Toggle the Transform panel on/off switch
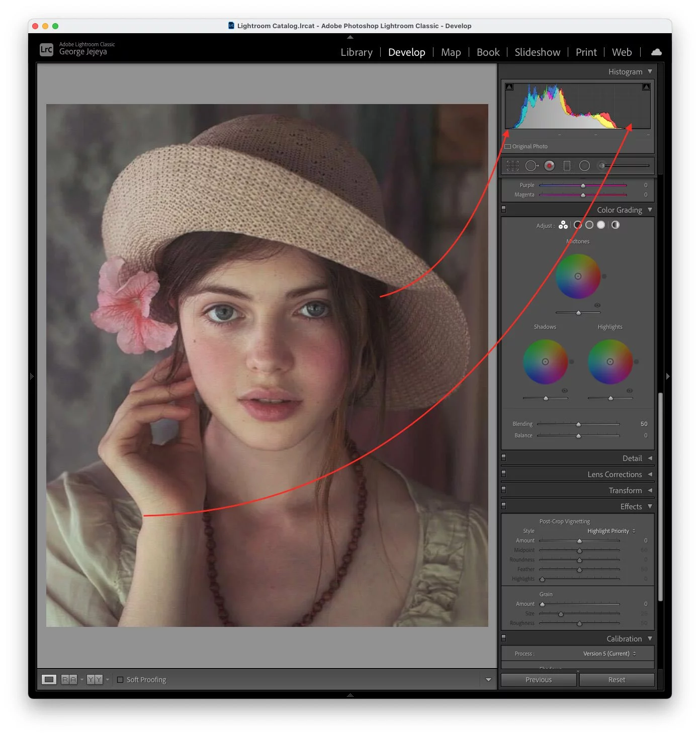Viewport: 700px width, 736px height. pos(503,490)
